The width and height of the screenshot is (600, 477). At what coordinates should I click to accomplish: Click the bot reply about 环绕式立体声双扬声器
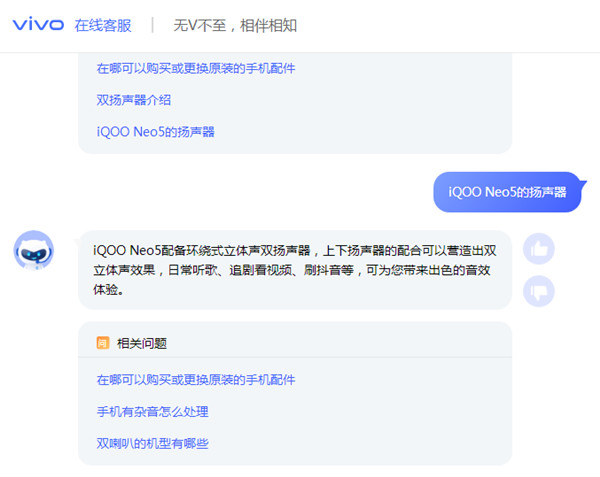click(x=295, y=270)
